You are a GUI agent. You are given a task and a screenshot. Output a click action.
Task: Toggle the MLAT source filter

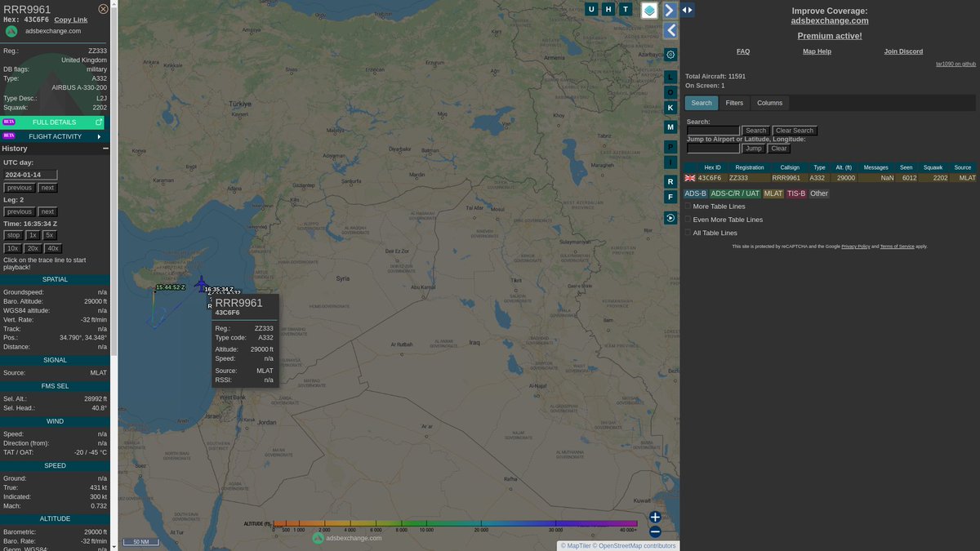point(773,193)
